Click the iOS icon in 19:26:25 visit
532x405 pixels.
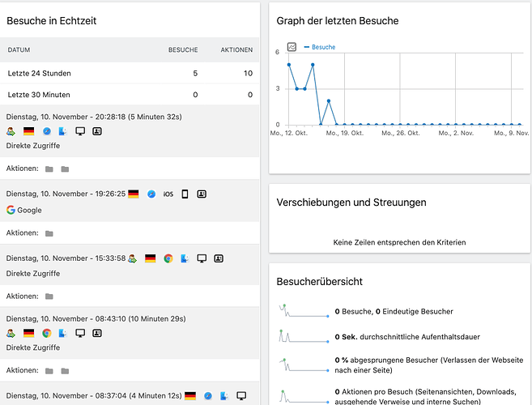[168, 194]
